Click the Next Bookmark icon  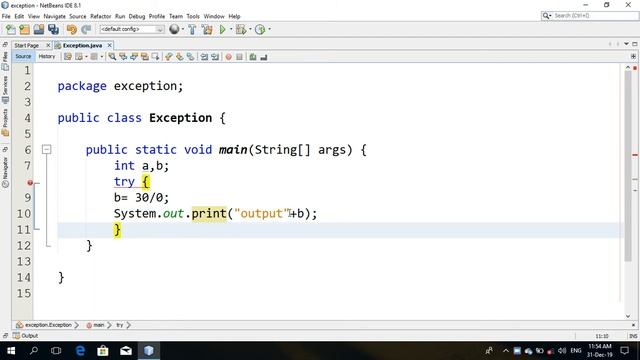pos(180,57)
